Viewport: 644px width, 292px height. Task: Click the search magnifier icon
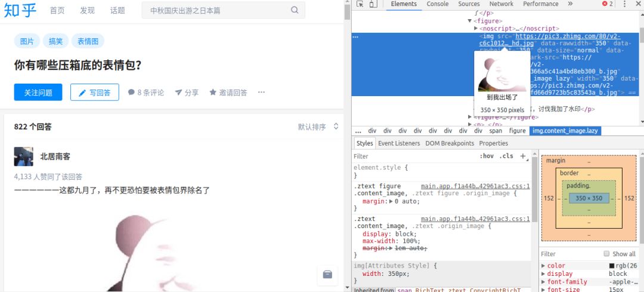coord(295,10)
